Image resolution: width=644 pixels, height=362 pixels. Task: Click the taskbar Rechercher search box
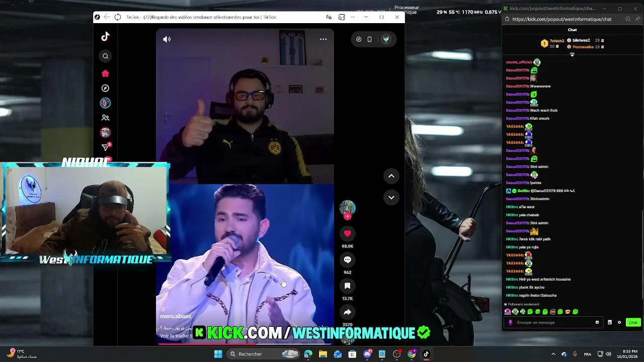264,354
